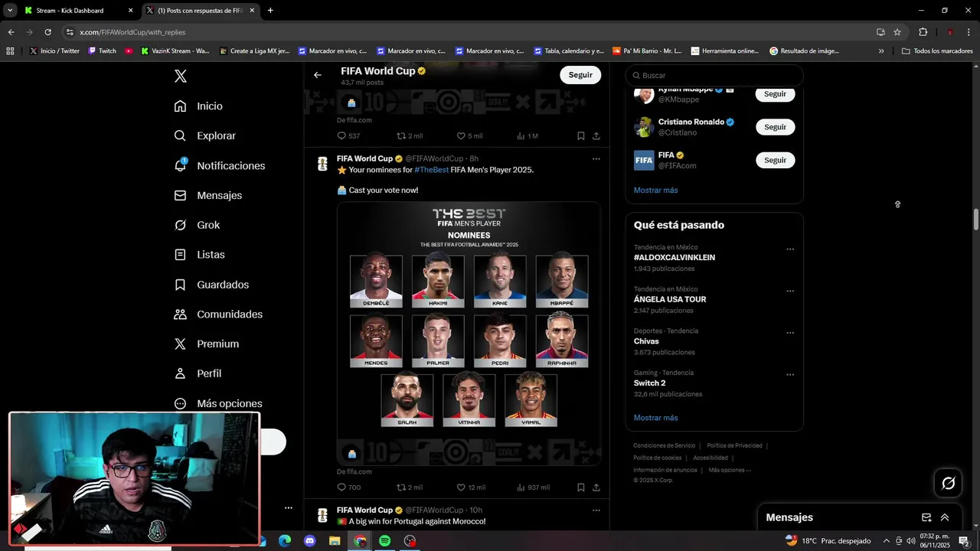This screenshot has width=980, height=551.
Task: Open options for ÁNGELA USA TOUR trend
Action: (x=790, y=291)
